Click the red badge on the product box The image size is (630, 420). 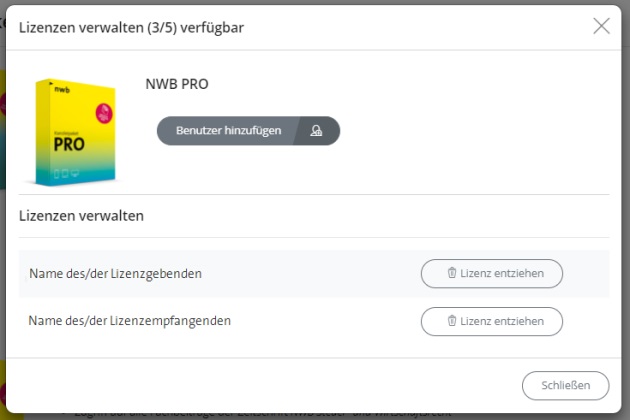(101, 110)
